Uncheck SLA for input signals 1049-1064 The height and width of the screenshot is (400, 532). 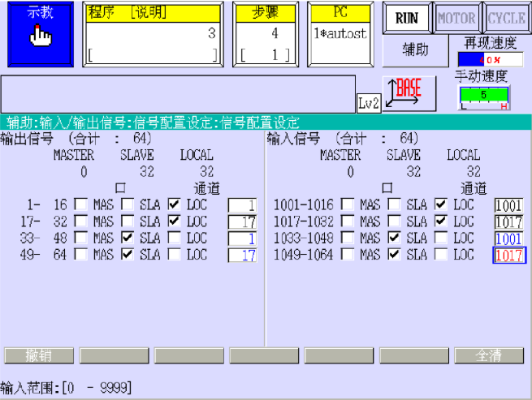pos(394,254)
